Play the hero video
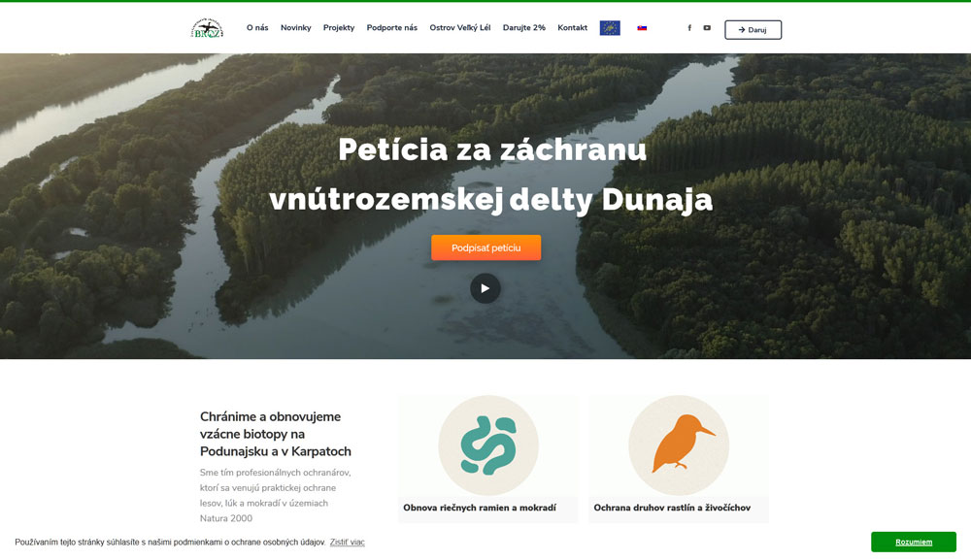 coord(485,288)
